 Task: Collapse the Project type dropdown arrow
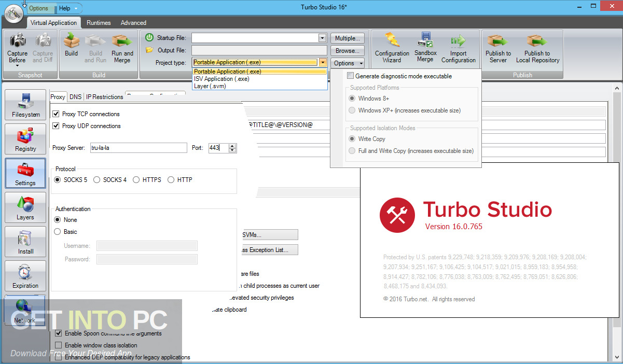click(x=323, y=63)
